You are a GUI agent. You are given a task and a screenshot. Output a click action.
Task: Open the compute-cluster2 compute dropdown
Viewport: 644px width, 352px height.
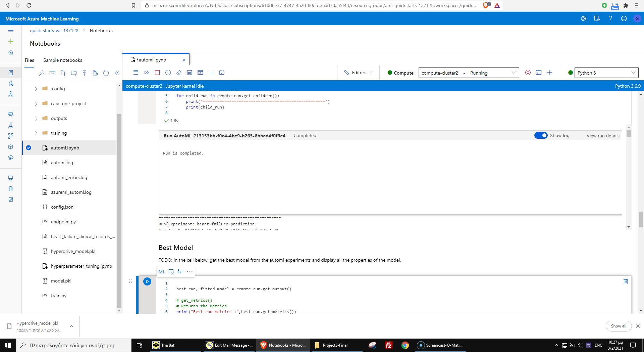point(469,73)
